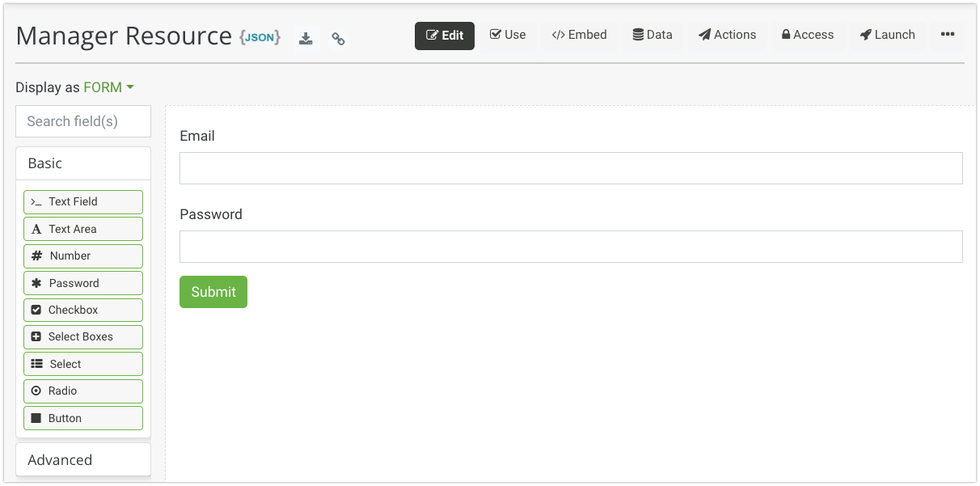
Task: Select the Text Area component
Action: point(83,229)
